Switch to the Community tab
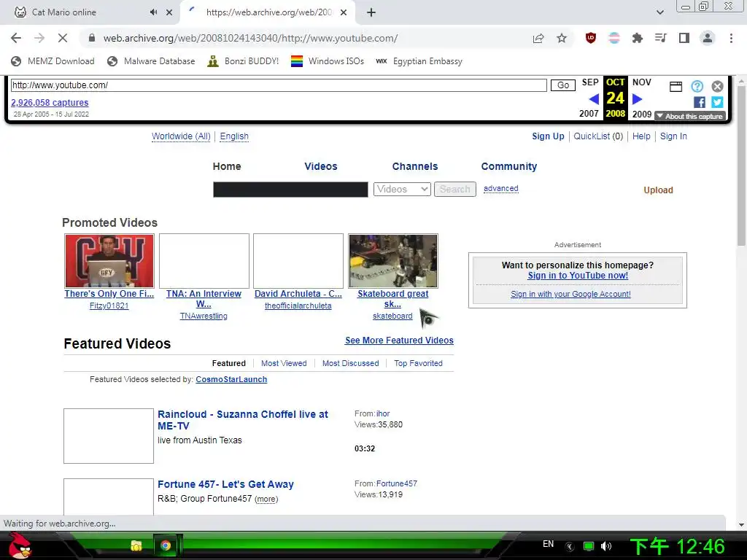Viewport: 747px width, 560px height. [x=508, y=166]
